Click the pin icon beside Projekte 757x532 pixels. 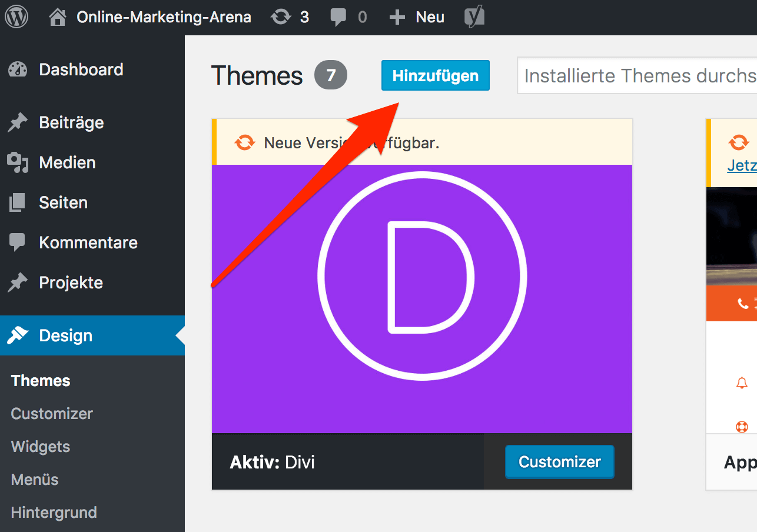[18, 282]
